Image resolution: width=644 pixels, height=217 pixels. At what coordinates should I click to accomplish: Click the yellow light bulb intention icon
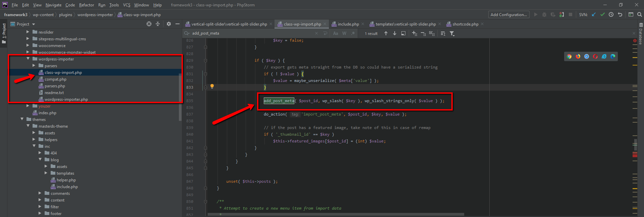tap(212, 86)
